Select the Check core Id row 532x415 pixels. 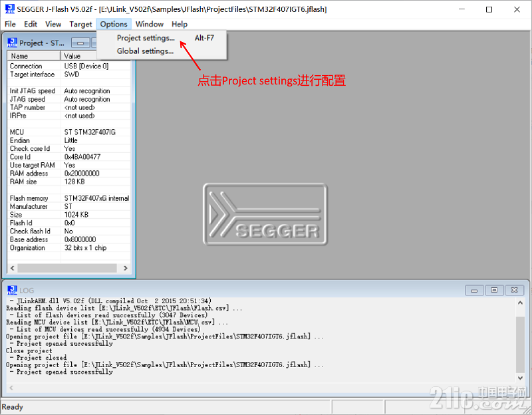click(69, 148)
